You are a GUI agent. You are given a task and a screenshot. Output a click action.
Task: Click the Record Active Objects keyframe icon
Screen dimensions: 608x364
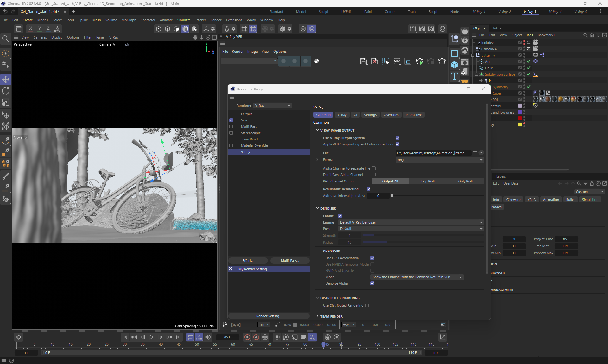click(247, 337)
